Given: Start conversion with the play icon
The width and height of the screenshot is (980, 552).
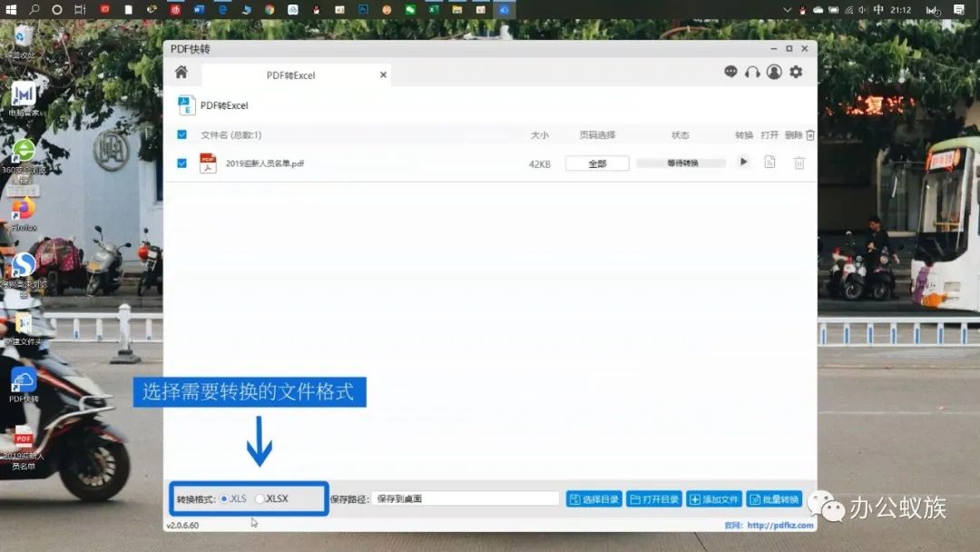Looking at the screenshot, I should (x=743, y=162).
